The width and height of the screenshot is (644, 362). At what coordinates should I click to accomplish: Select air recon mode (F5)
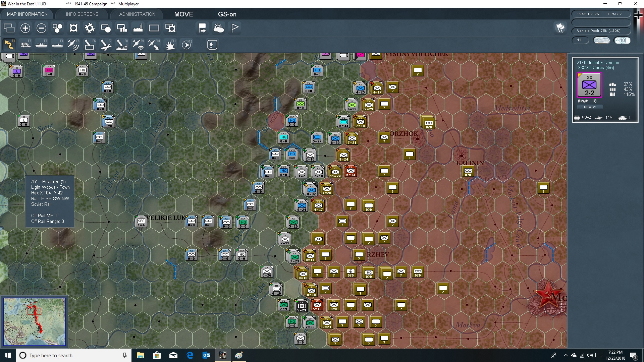point(73,45)
